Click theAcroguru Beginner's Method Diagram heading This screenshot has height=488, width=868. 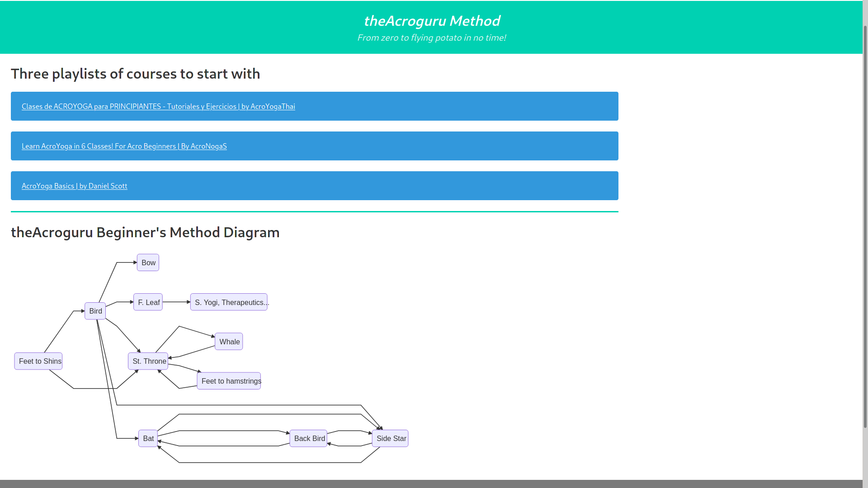(145, 232)
